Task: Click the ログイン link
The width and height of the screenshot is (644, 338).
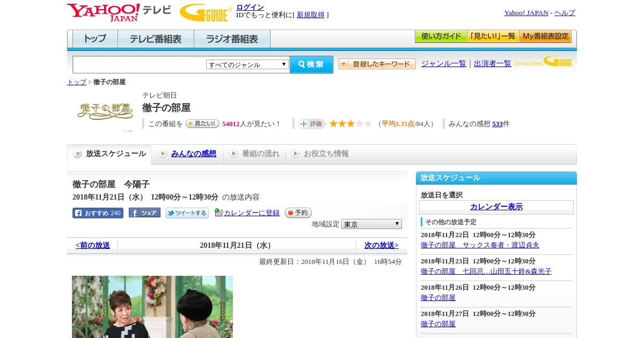Action: click(250, 7)
